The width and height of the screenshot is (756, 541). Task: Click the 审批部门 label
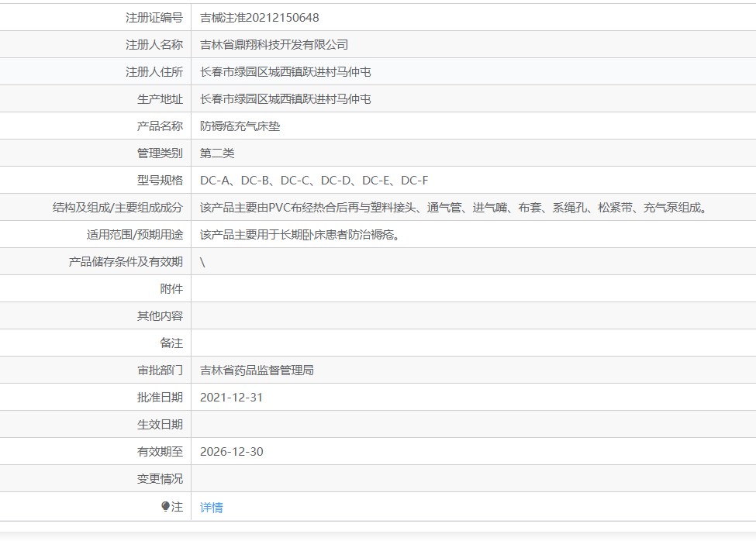point(160,370)
